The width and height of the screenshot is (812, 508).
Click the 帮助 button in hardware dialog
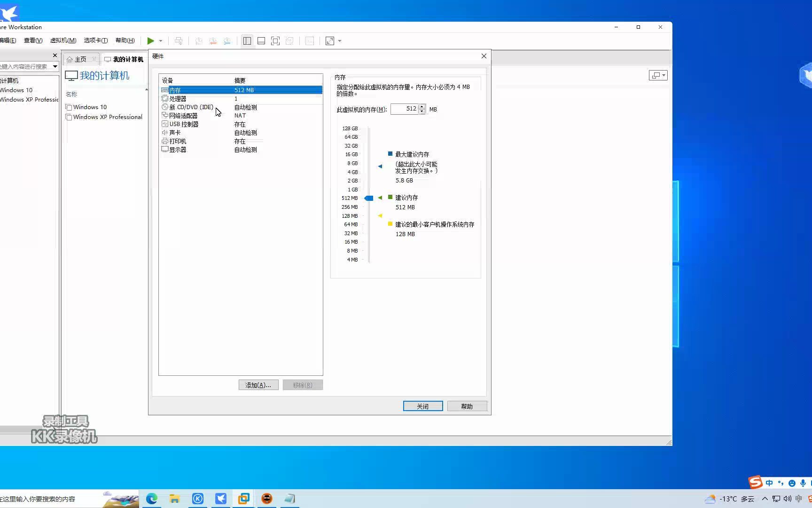coord(467,406)
